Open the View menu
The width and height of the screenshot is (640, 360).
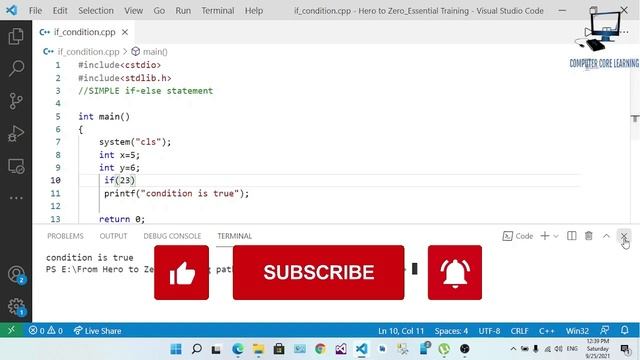point(133,11)
